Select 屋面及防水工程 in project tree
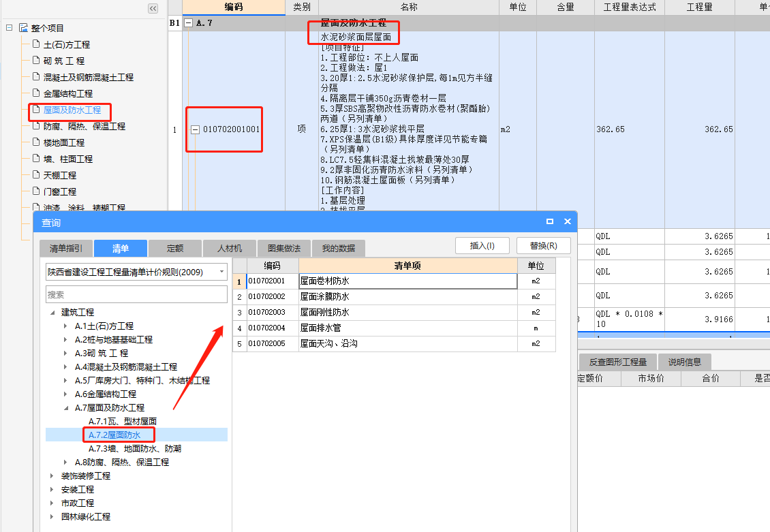The width and height of the screenshot is (770, 532). 72,110
